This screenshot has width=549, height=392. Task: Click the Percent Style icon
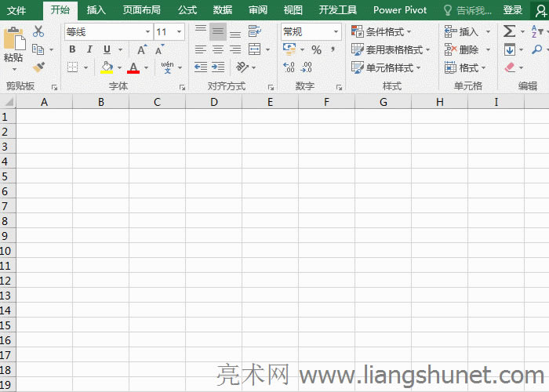(316, 49)
